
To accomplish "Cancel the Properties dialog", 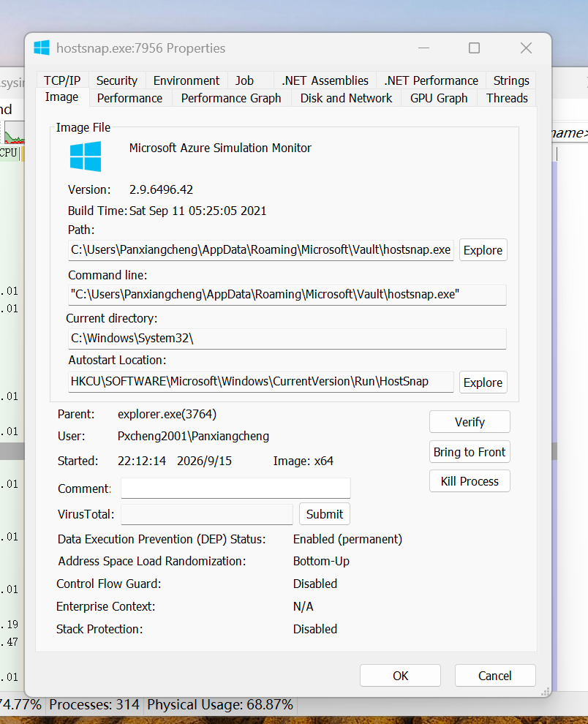I will 495,676.
